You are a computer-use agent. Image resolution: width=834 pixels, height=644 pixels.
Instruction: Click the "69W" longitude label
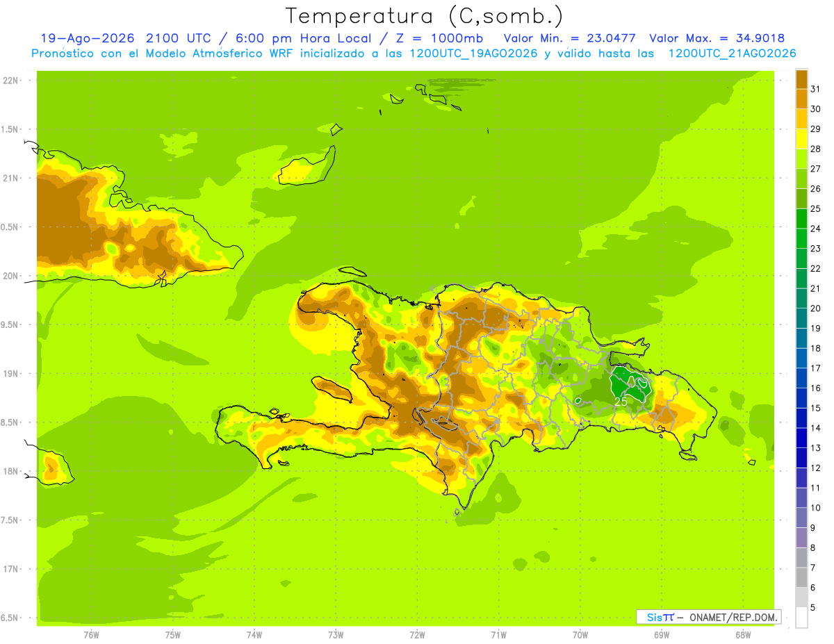(x=662, y=635)
